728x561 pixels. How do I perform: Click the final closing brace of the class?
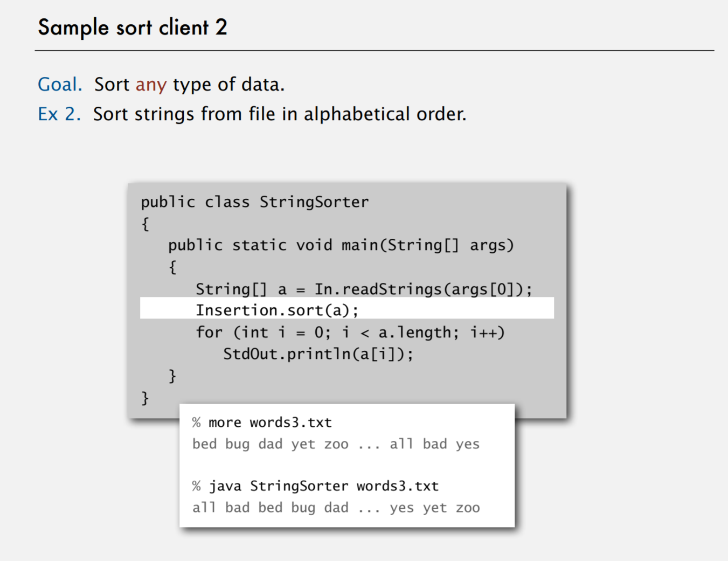click(x=145, y=398)
